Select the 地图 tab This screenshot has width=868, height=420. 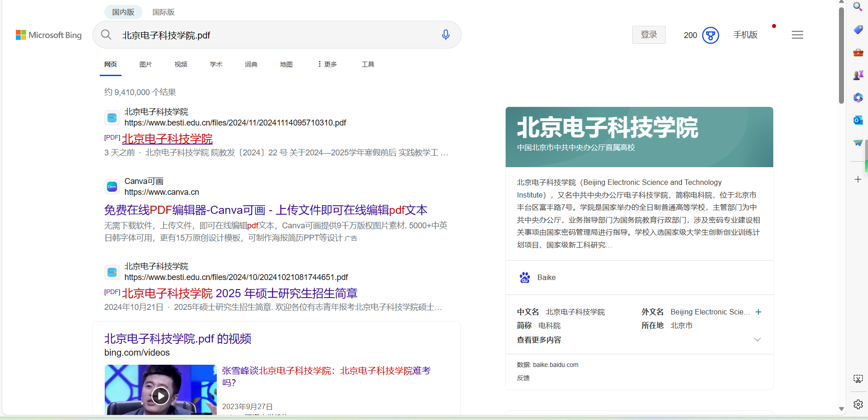[286, 64]
